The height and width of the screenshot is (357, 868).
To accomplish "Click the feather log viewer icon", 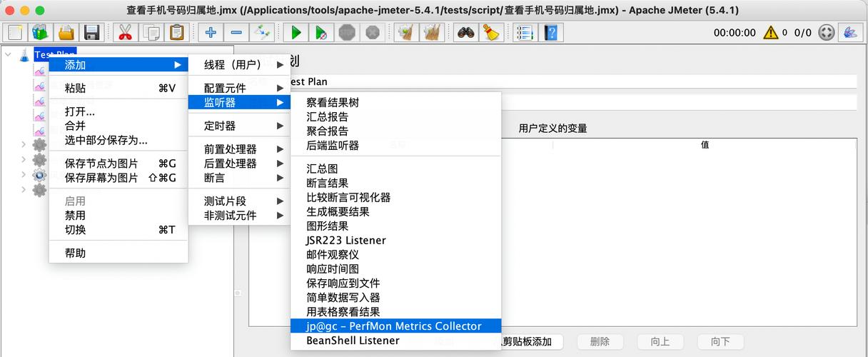I will click(849, 32).
